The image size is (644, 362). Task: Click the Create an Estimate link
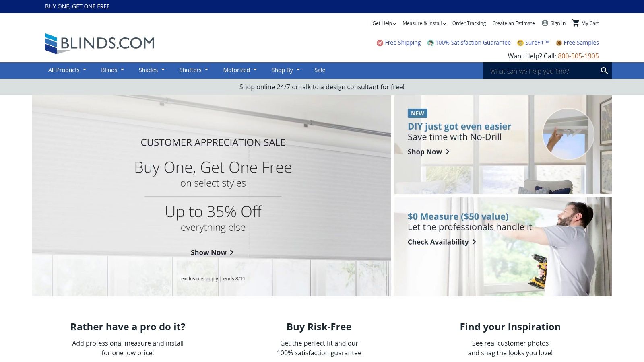[514, 23]
